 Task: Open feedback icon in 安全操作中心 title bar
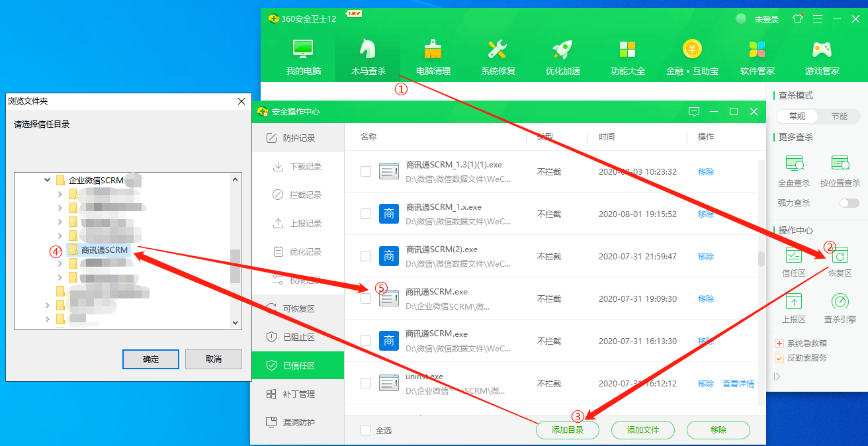coord(694,112)
